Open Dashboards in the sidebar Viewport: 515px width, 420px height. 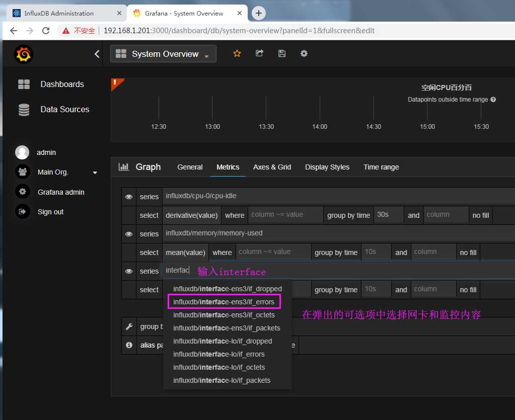(x=62, y=85)
